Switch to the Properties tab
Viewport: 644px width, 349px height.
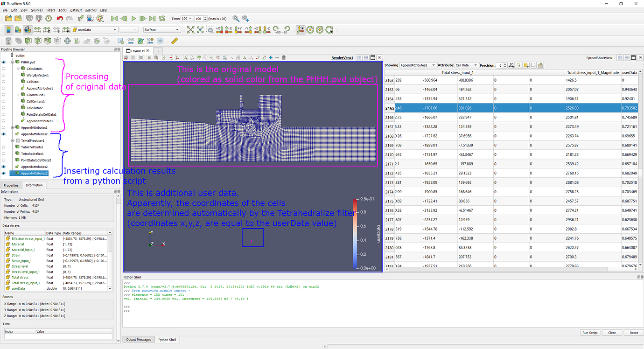click(x=11, y=185)
